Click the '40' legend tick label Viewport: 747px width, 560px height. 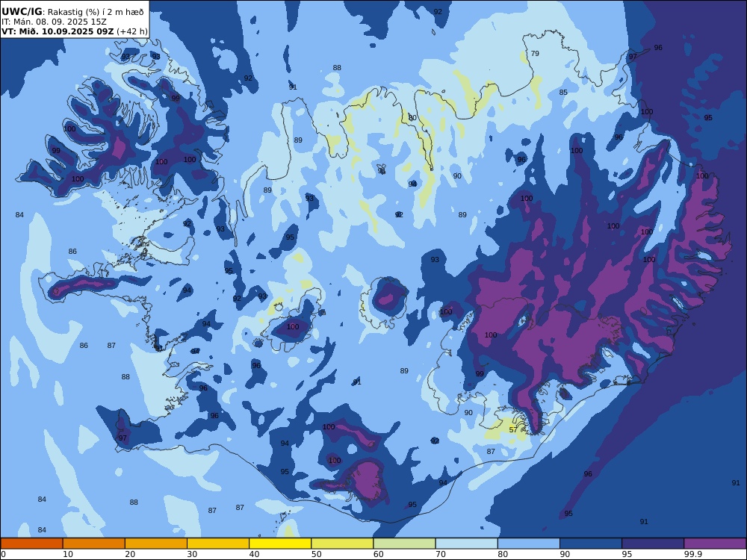(255, 554)
